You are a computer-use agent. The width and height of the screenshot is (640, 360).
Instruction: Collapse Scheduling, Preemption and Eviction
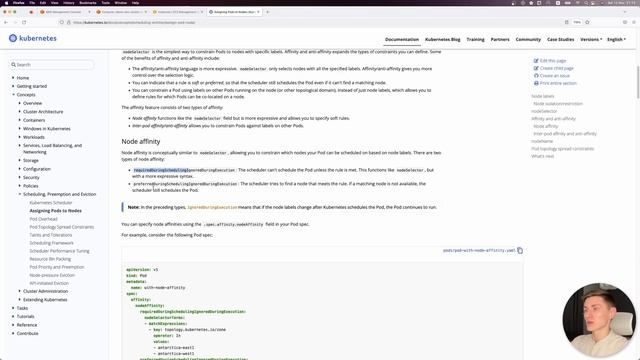[x=20, y=194]
